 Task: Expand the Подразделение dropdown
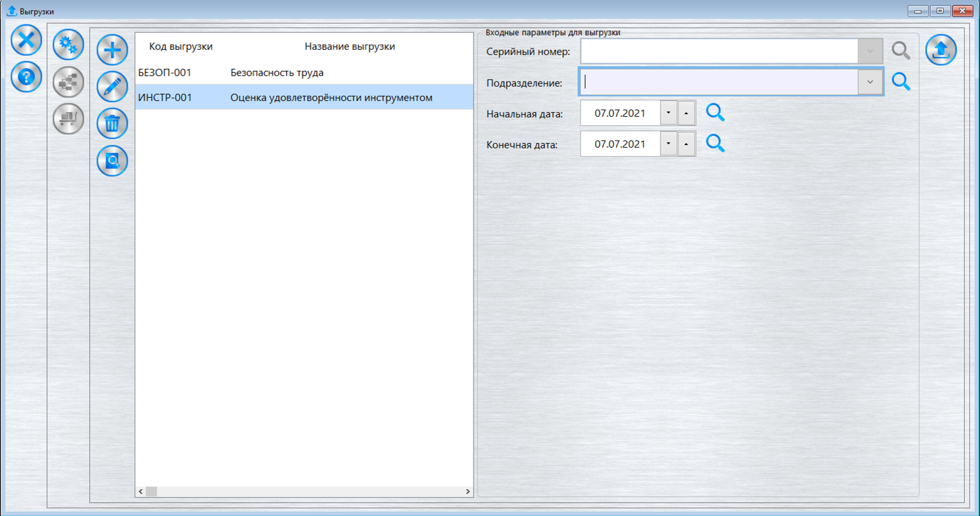[870, 82]
